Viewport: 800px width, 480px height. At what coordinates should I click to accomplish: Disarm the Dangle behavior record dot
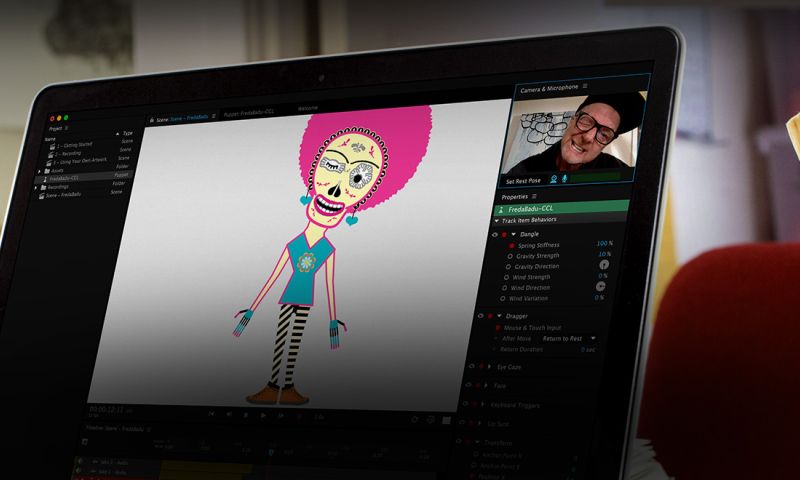tap(504, 235)
